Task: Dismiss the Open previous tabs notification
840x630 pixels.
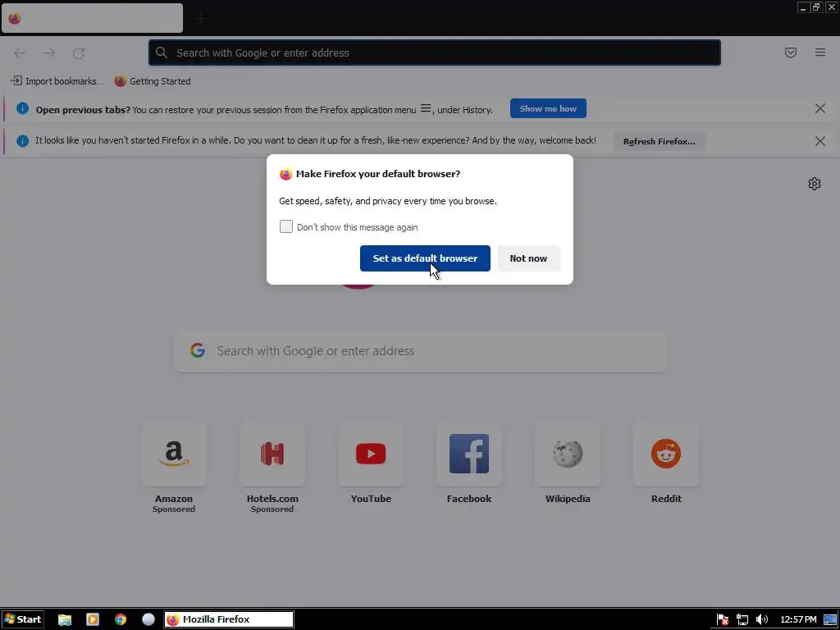Action: 819,109
